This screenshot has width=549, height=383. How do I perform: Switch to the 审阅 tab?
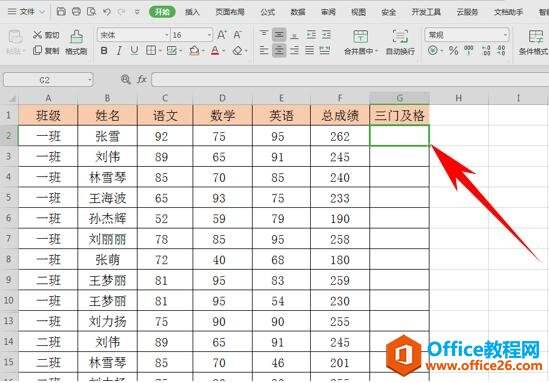pyautogui.click(x=328, y=12)
